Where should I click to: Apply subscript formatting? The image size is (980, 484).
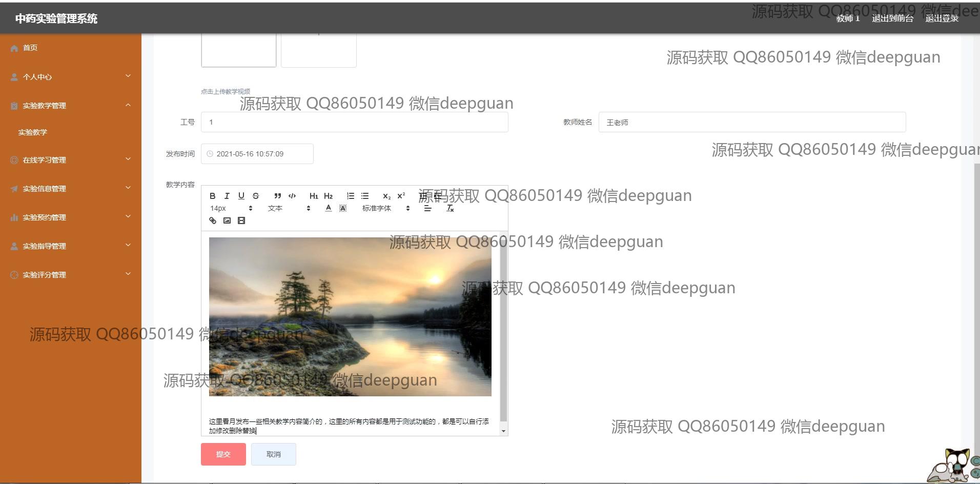386,196
